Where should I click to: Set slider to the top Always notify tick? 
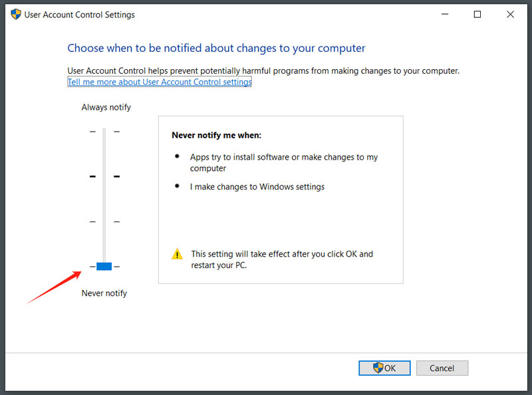click(104, 131)
